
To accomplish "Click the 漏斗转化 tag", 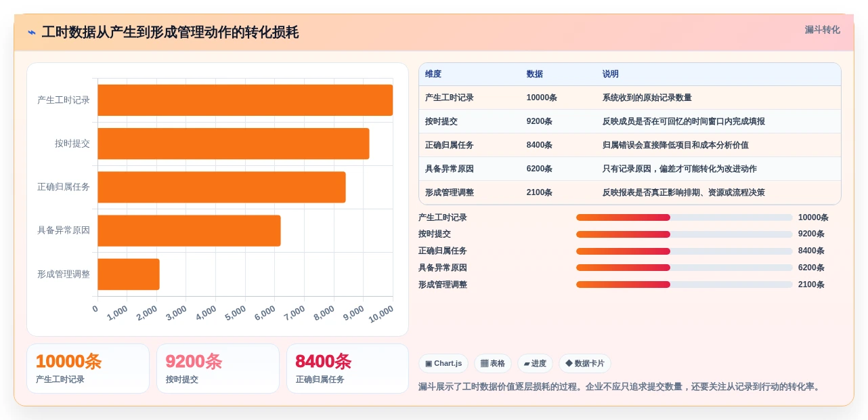I will coord(822,30).
